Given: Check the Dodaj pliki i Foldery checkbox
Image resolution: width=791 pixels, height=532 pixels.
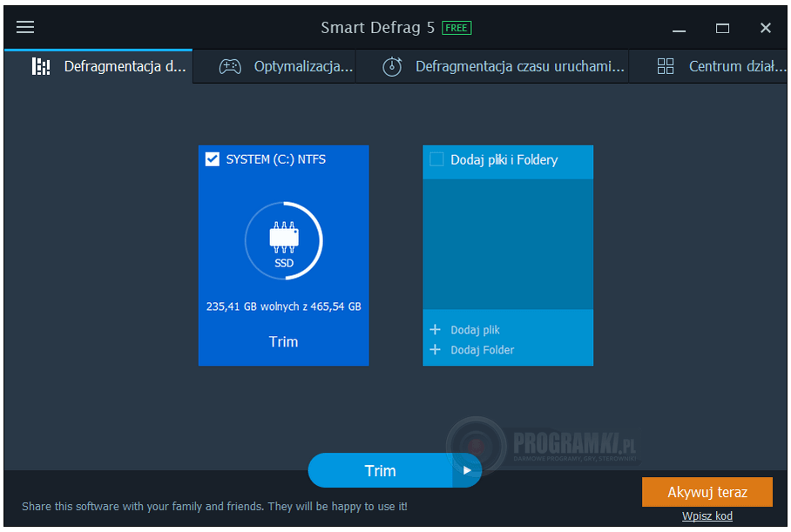Looking at the screenshot, I should click(x=436, y=159).
